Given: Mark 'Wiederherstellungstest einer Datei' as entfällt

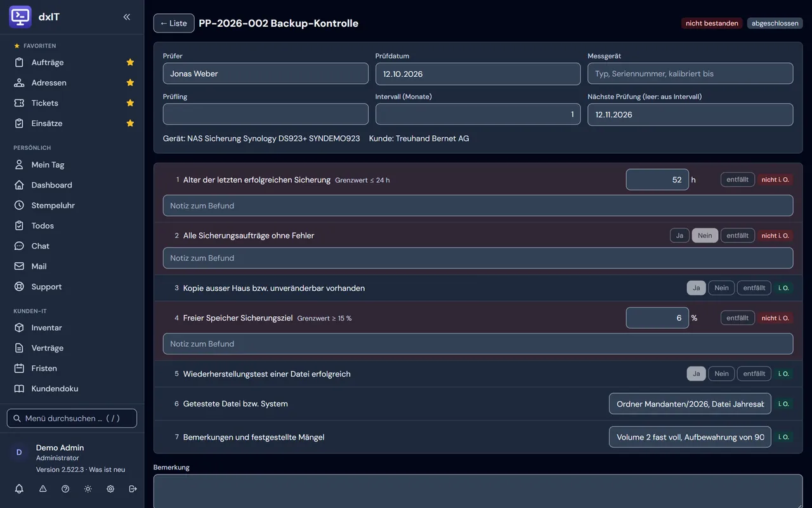Looking at the screenshot, I should click(x=754, y=374).
